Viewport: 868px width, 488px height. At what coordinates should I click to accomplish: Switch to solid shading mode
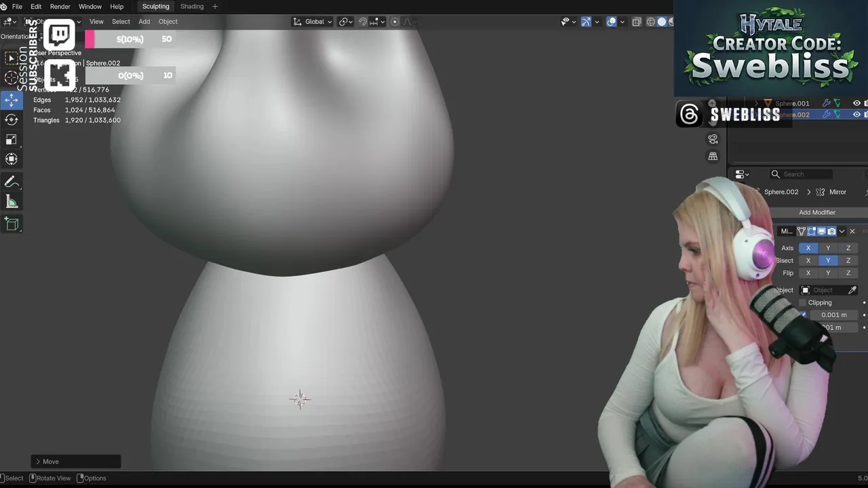click(x=663, y=22)
